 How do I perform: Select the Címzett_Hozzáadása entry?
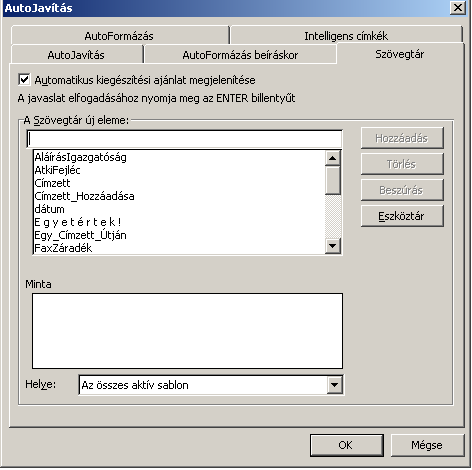tap(179, 196)
